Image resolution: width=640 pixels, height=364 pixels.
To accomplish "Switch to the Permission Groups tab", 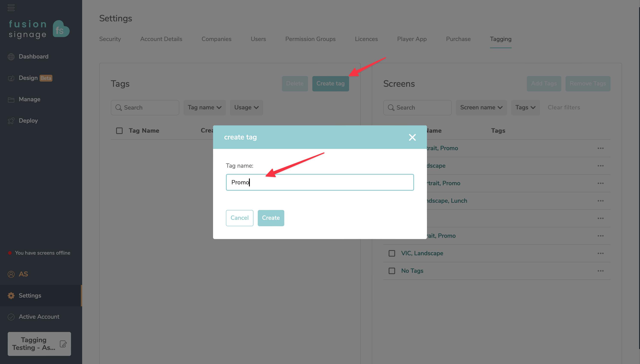I will point(310,39).
